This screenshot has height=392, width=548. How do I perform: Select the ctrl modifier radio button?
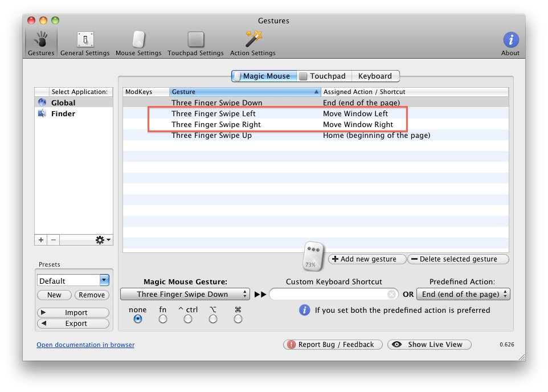pos(188,318)
